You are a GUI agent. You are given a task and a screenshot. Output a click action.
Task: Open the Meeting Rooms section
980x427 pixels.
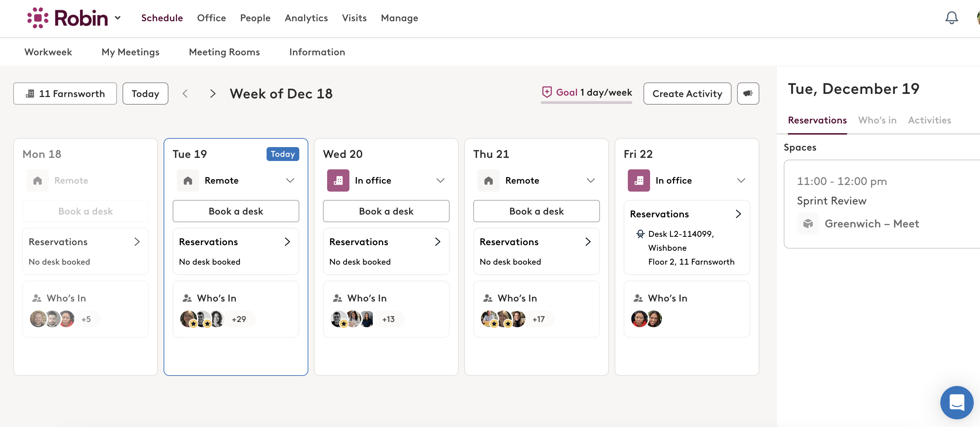click(224, 52)
